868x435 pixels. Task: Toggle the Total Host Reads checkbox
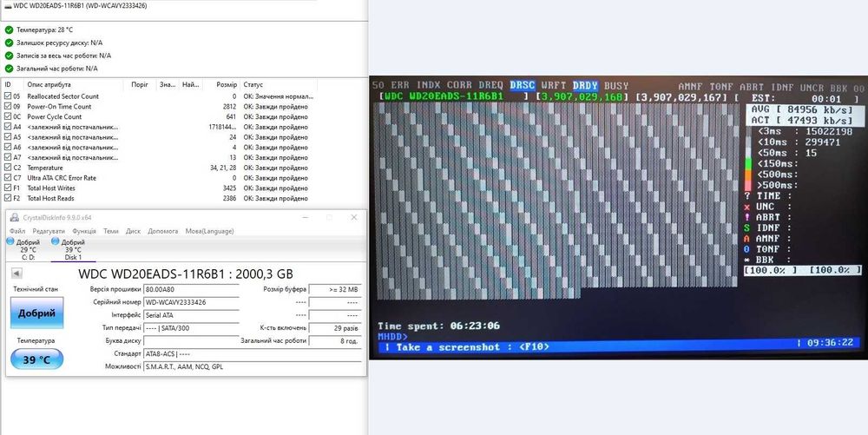(x=7, y=198)
